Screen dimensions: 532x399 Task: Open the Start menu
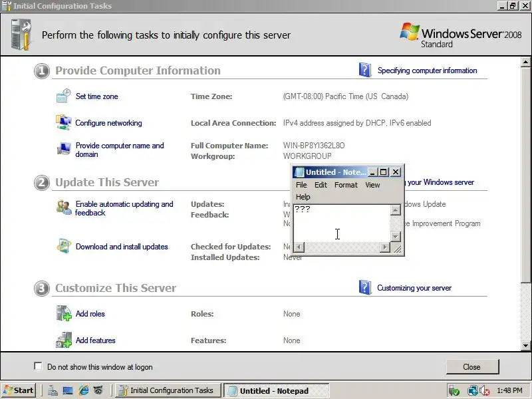(19, 390)
